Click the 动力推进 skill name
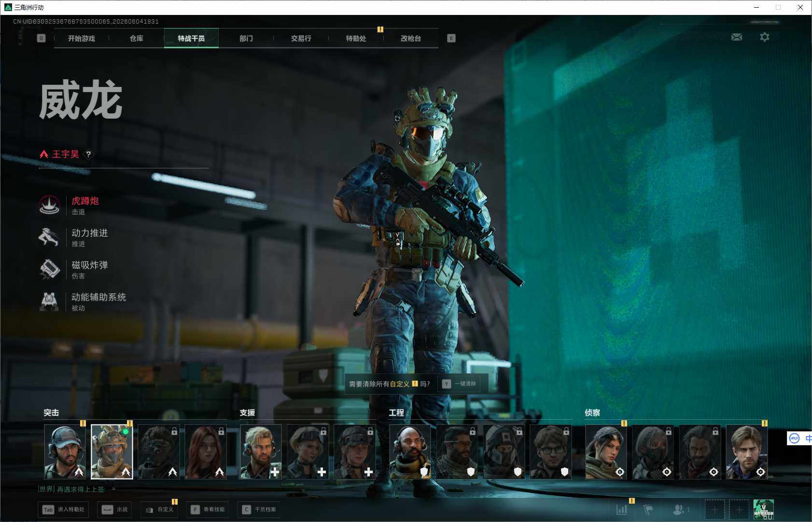The image size is (812, 522). [x=90, y=233]
